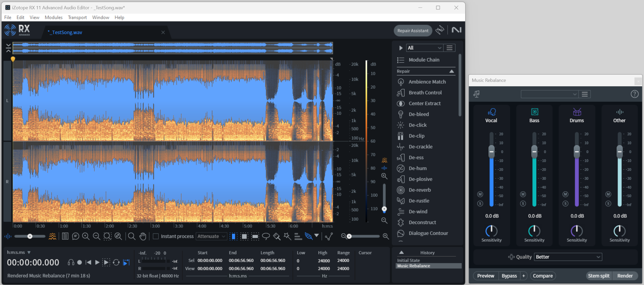Open the Deconstruct module

(x=422, y=222)
